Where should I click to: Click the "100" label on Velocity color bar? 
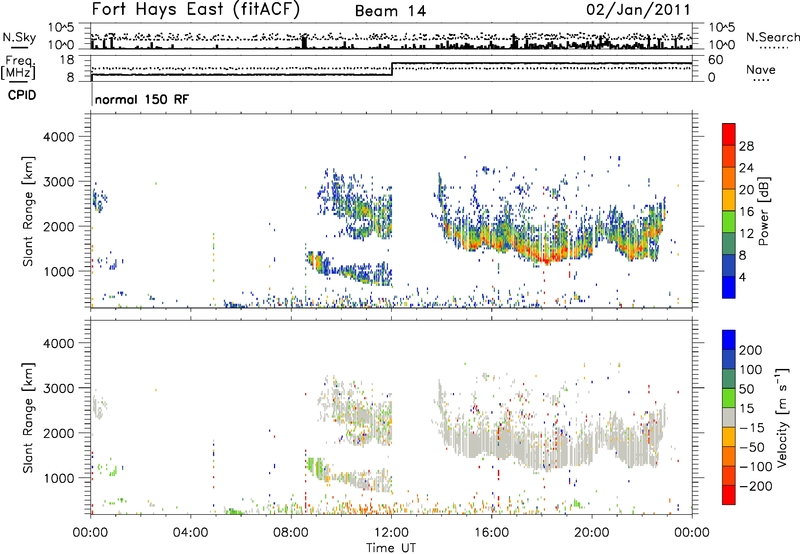[750, 369]
